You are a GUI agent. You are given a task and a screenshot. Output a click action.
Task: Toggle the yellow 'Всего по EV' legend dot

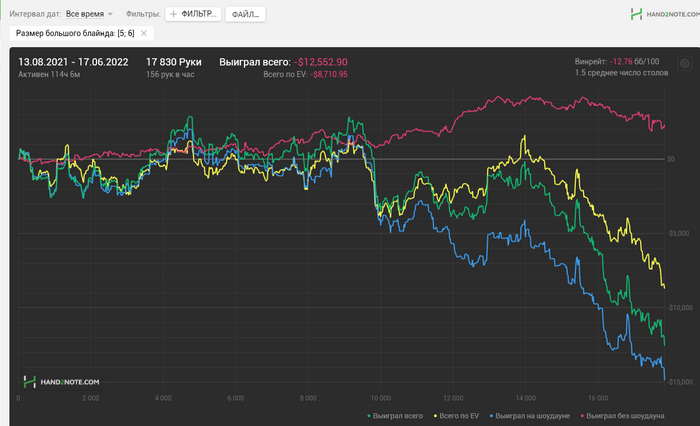434,414
